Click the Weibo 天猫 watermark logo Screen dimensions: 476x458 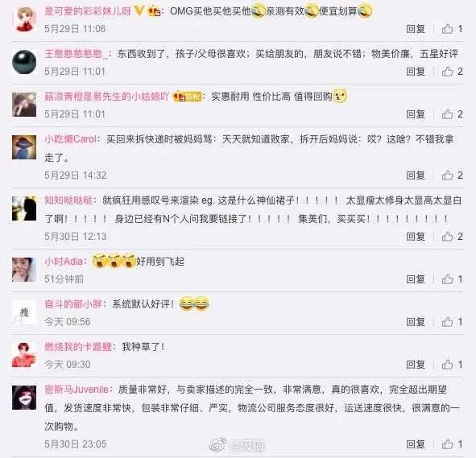237,444
